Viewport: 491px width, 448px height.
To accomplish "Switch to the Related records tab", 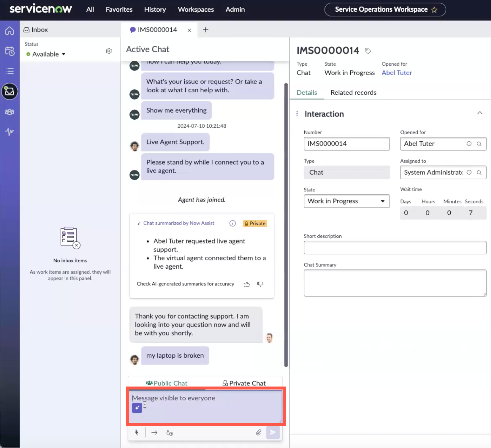I will (x=353, y=93).
